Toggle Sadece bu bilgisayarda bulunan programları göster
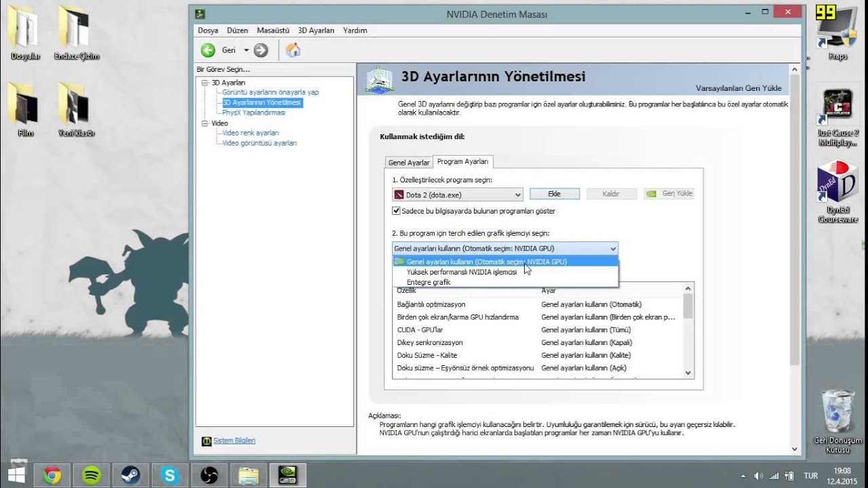This screenshot has height=488, width=868. (396, 211)
